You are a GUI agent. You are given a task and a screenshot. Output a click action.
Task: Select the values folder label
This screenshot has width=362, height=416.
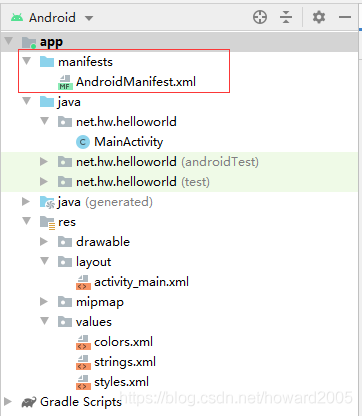(x=94, y=322)
